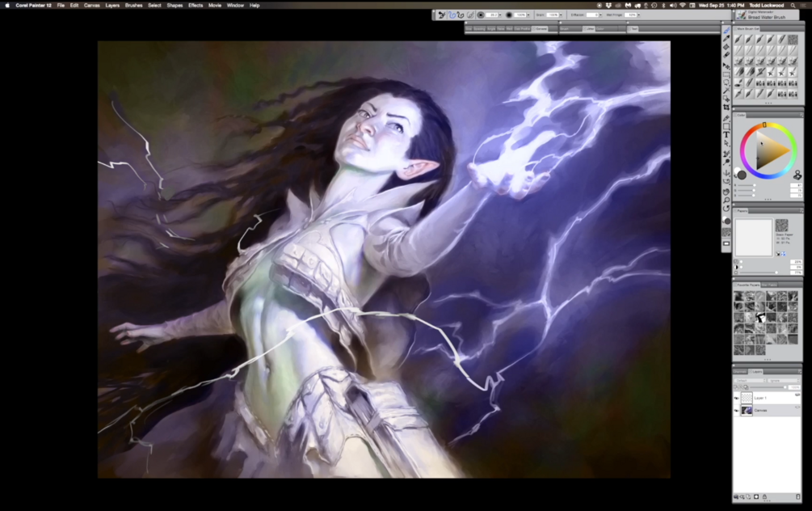Click the hue ring marker on the color wheel
This screenshot has height=511, width=812.
click(x=764, y=125)
